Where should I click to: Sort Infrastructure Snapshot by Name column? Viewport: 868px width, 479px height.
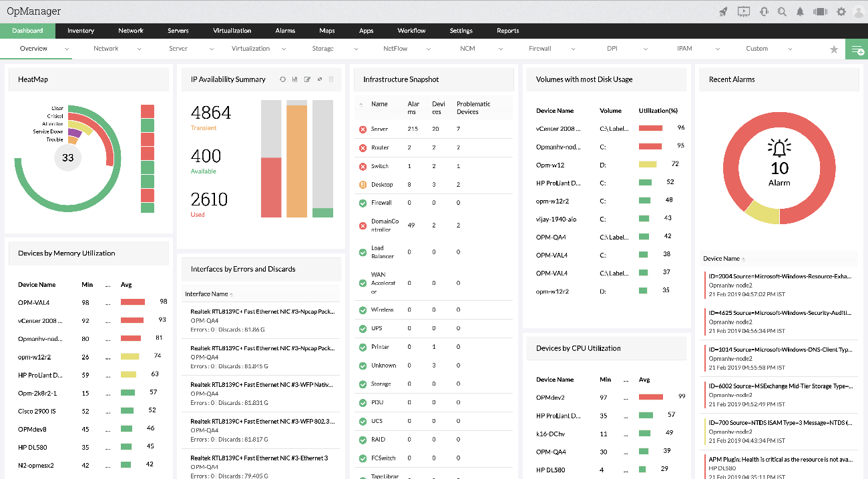[x=379, y=104]
